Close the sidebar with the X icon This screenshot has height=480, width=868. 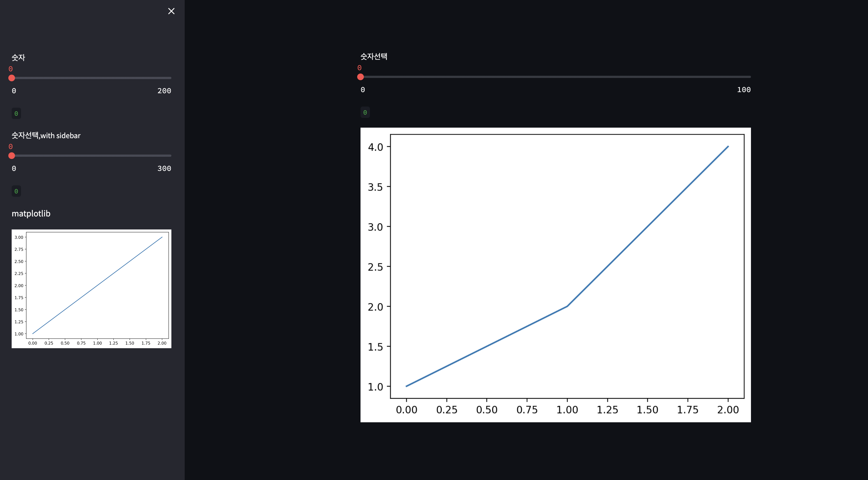[171, 11]
